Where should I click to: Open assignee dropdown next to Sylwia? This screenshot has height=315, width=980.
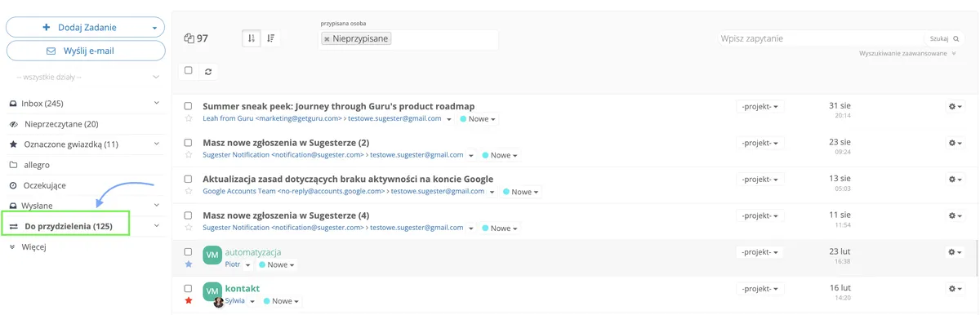252,301
